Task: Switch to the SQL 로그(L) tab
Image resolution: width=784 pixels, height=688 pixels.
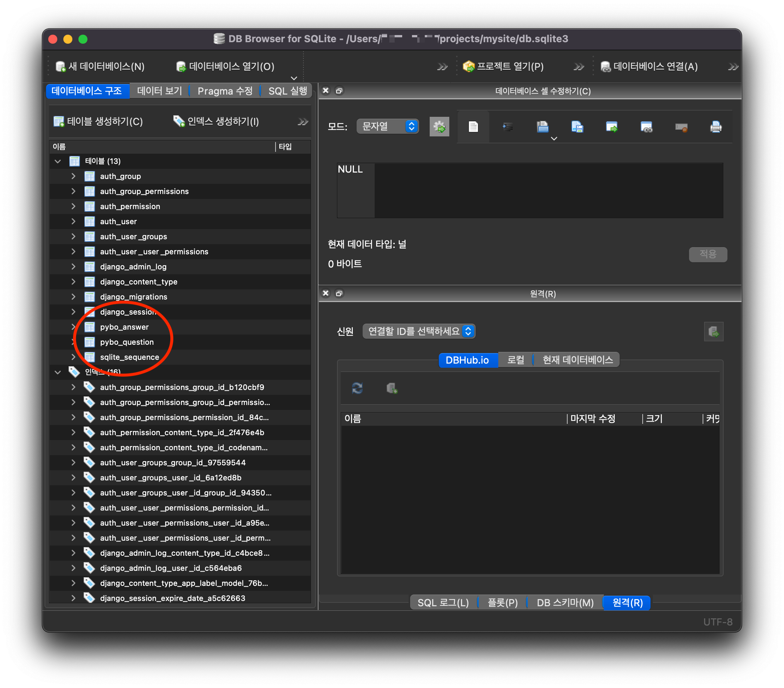Action: click(x=443, y=602)
